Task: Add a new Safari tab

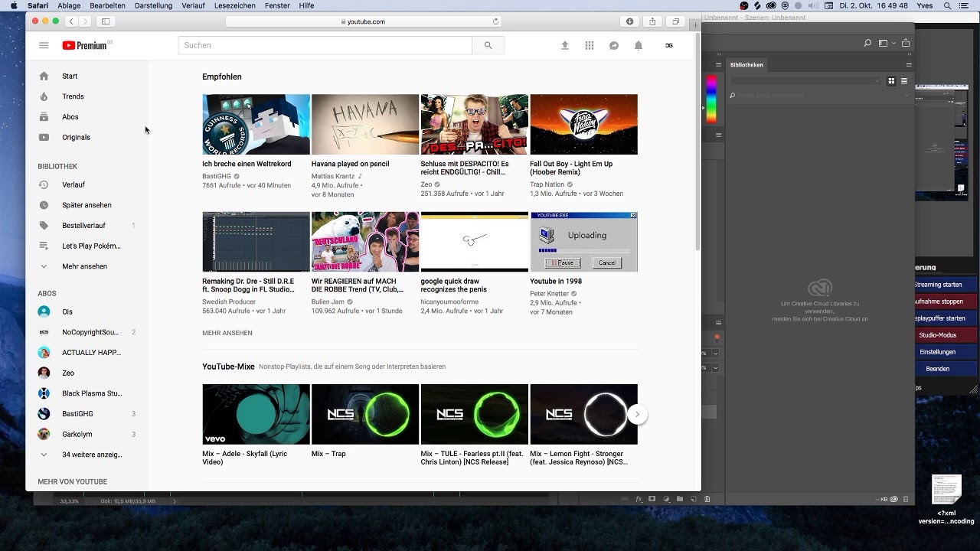Action: (696, 25)
